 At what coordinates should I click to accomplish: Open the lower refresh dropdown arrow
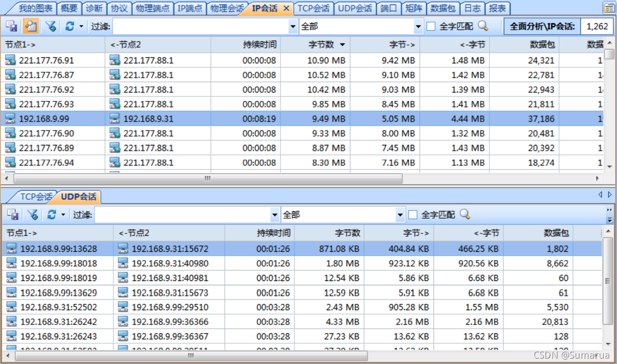(x=63, y=215)
